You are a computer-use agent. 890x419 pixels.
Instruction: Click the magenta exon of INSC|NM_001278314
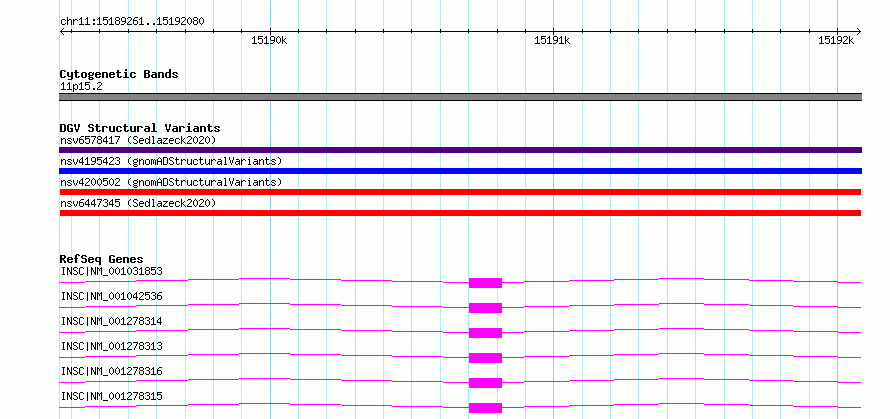tap(485, 333)
